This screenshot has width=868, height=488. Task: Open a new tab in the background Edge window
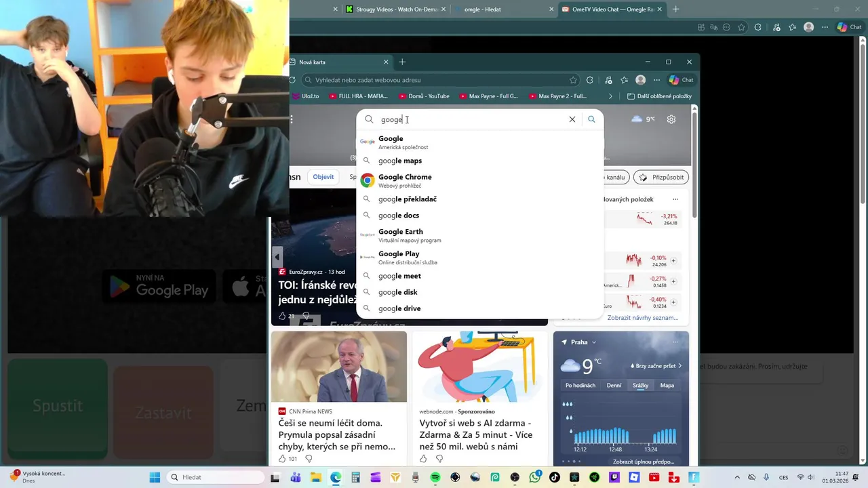[675, 9]
